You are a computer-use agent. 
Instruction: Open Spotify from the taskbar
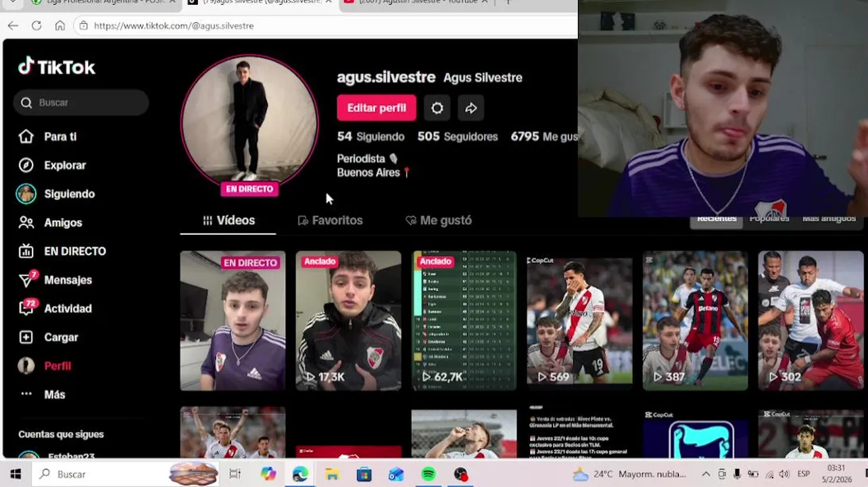coord(429,474)
